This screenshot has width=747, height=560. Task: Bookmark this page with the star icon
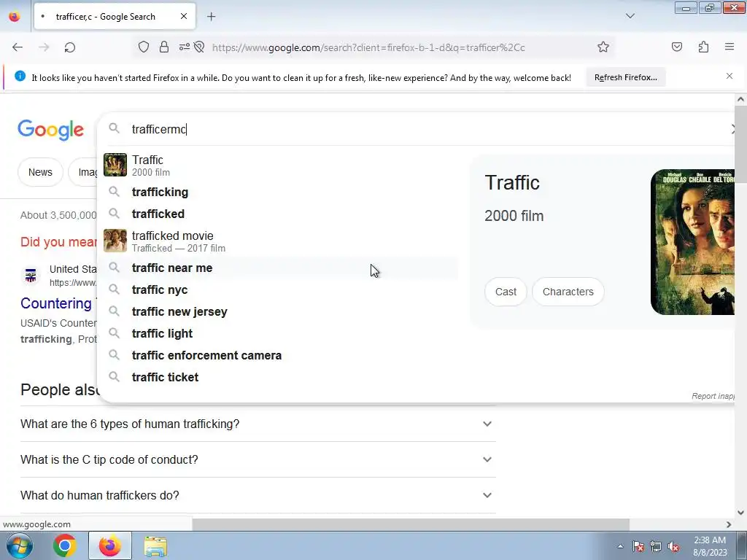tap(603, 47)
